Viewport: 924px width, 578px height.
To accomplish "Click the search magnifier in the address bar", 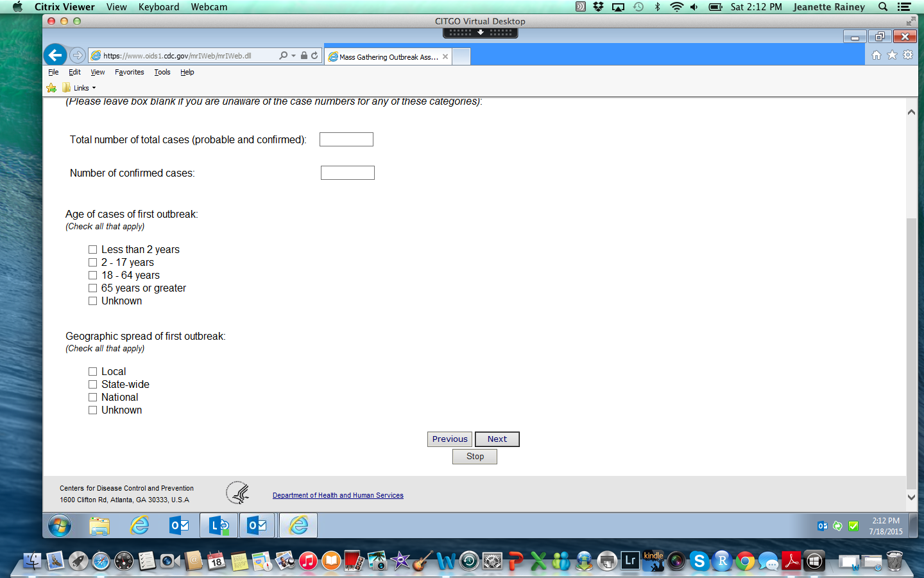I will click(x=283, y=56).
